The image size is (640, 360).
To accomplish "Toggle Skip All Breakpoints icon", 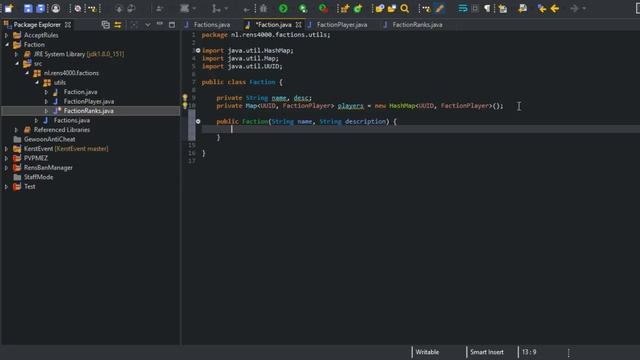I will pos(78,9).
